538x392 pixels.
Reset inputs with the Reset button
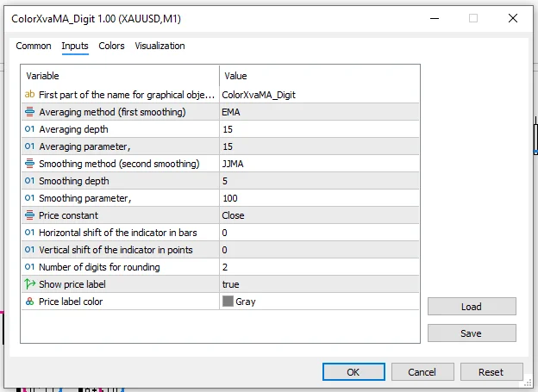491,372
